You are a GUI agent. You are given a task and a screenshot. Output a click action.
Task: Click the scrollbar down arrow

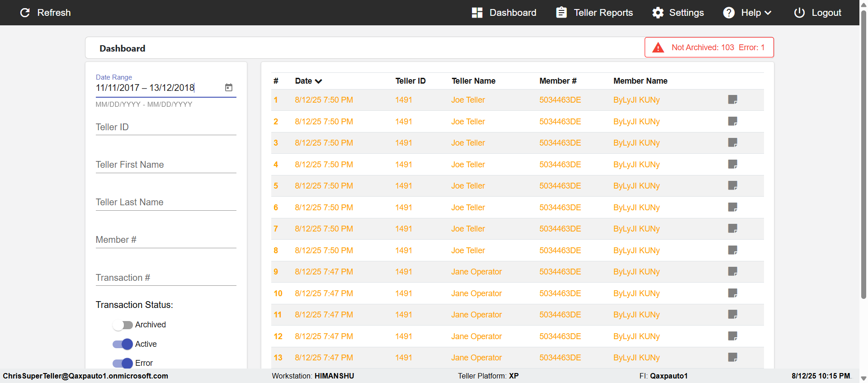point(863,378)
